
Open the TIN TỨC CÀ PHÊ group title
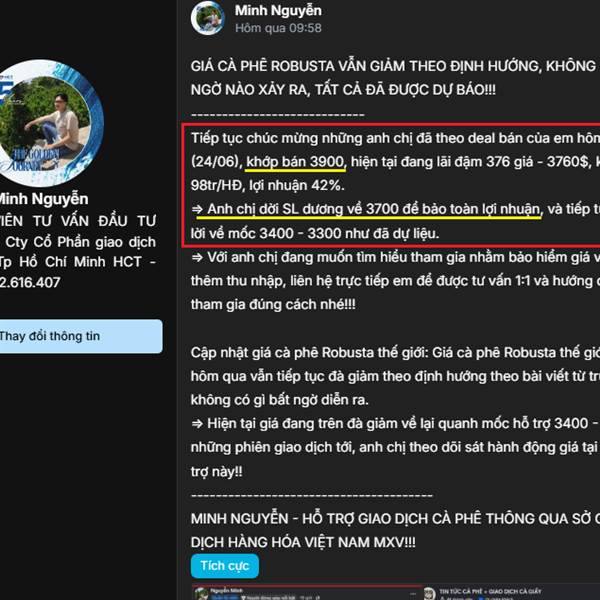point(490,591)
